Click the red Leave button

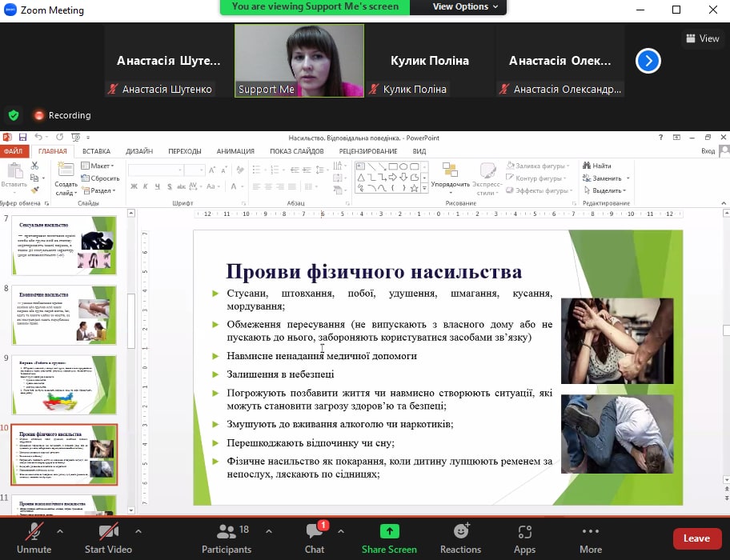tap(696, 538)
